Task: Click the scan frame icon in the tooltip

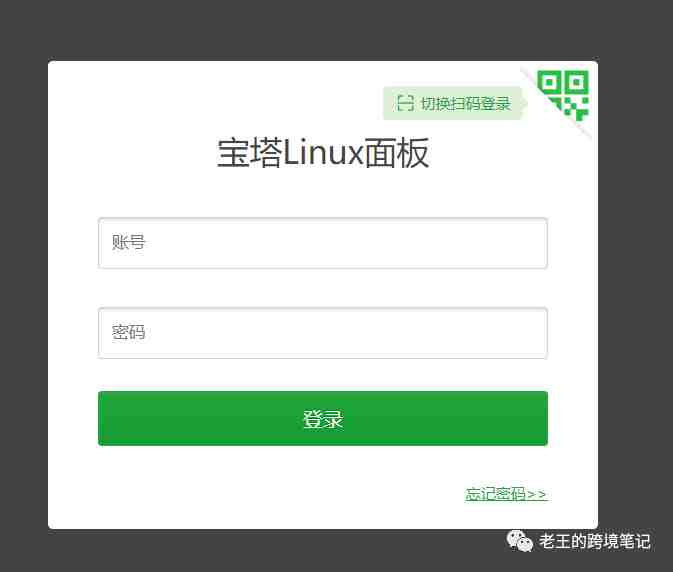Action: pos(405,103)
